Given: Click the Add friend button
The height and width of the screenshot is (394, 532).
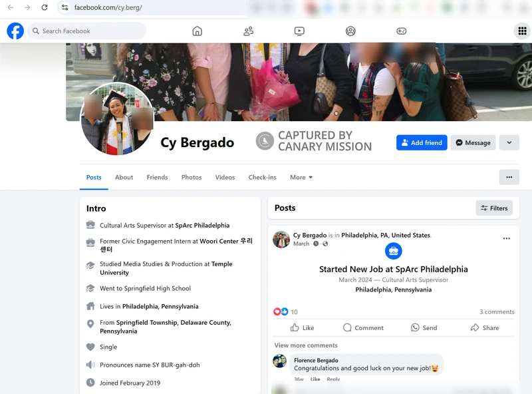Looking at the screenshot, I should (x=422, y=142).
